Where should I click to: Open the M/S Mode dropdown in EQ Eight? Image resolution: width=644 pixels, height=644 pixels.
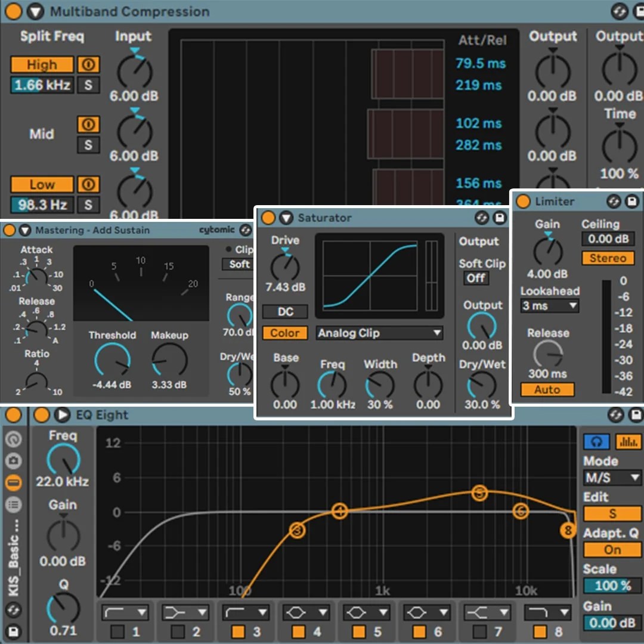click(612, 478)
